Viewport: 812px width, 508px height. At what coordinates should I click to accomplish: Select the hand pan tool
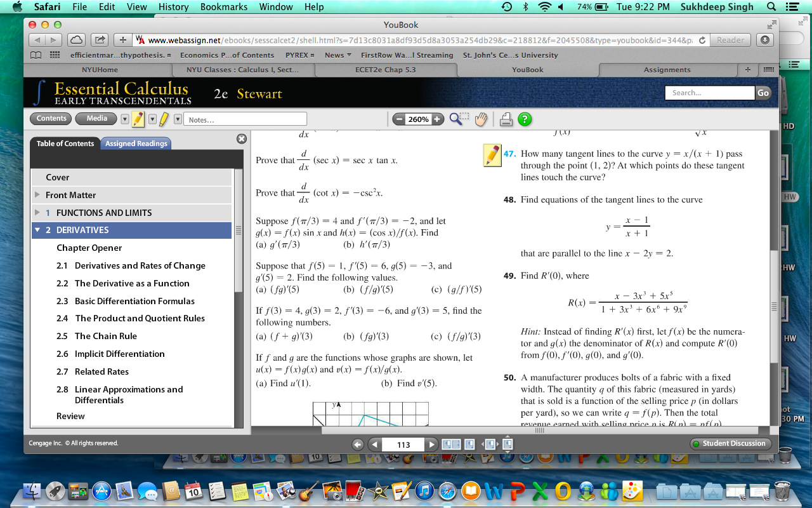(481, 119)
